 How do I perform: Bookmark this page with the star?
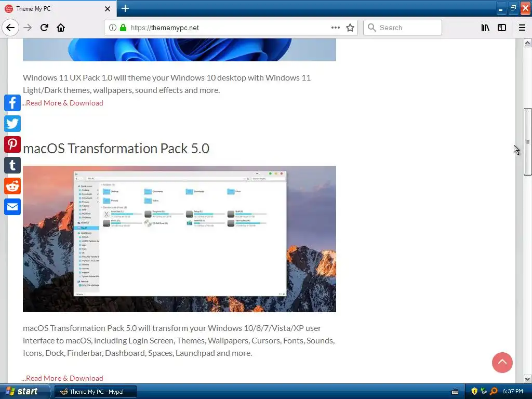pos(350,28)
